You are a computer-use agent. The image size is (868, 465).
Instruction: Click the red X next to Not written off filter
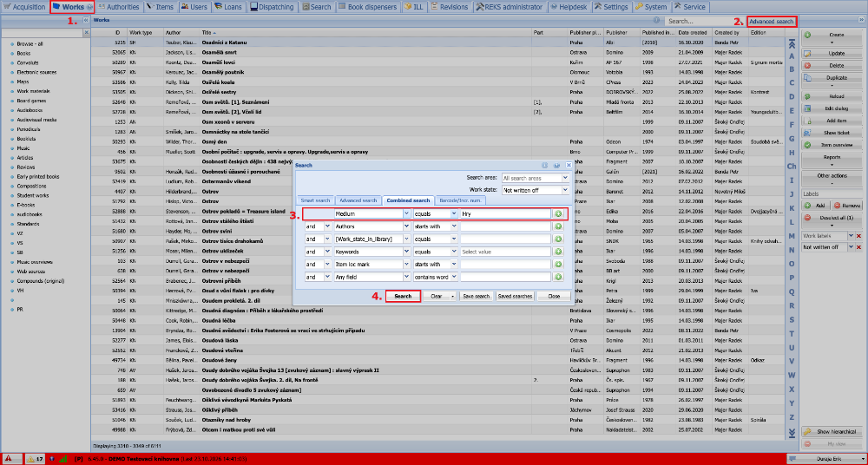[x=858, y=247]
